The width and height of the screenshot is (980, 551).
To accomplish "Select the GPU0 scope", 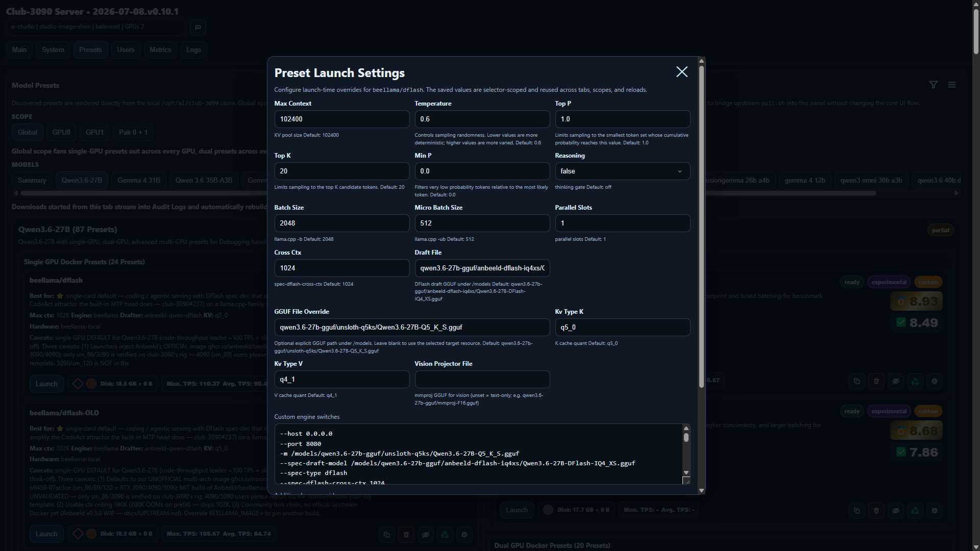I will pos(61,132).
